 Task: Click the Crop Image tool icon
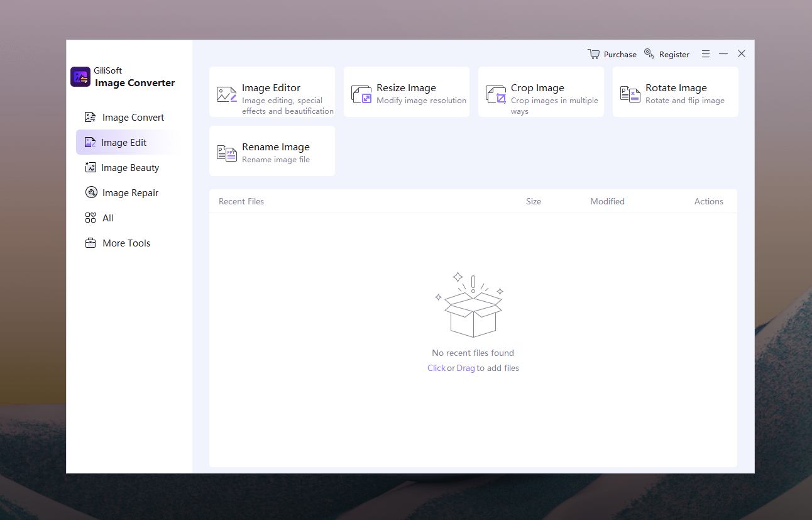click(495, 94)
